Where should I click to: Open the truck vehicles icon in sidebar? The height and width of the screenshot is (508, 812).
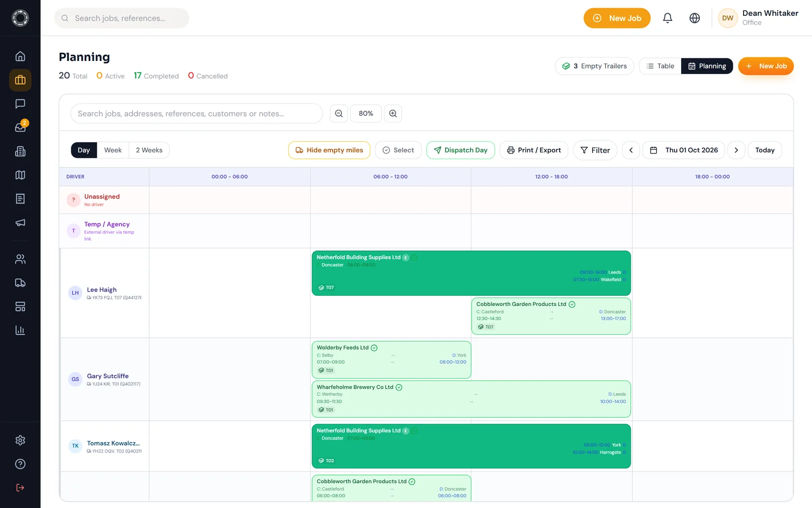[x=20, y=283]
